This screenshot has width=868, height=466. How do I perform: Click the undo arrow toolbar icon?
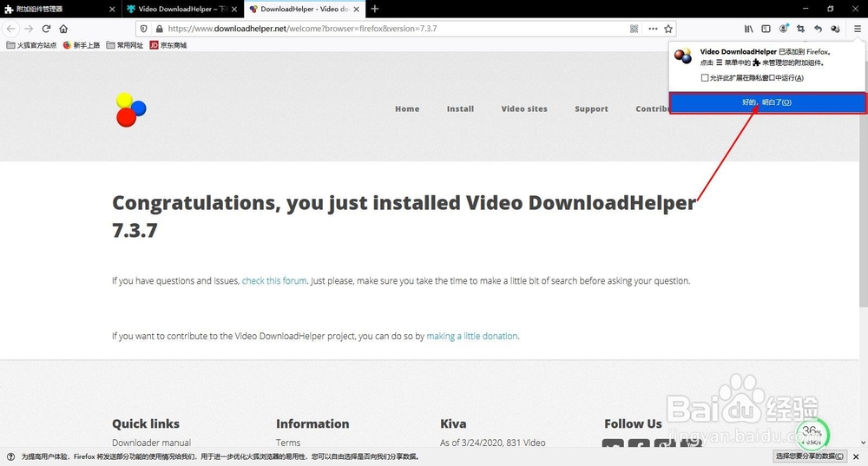pos(818,29)
